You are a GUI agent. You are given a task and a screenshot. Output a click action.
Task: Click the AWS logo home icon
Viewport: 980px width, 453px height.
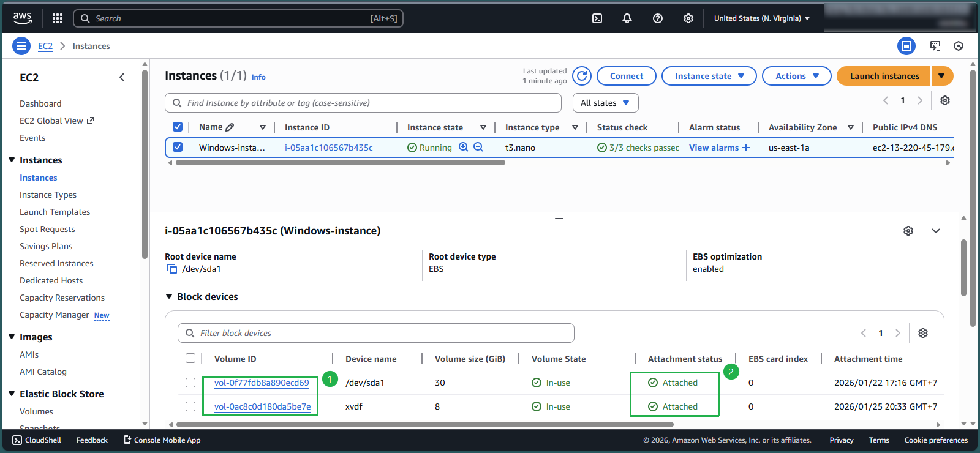[23, 18]
